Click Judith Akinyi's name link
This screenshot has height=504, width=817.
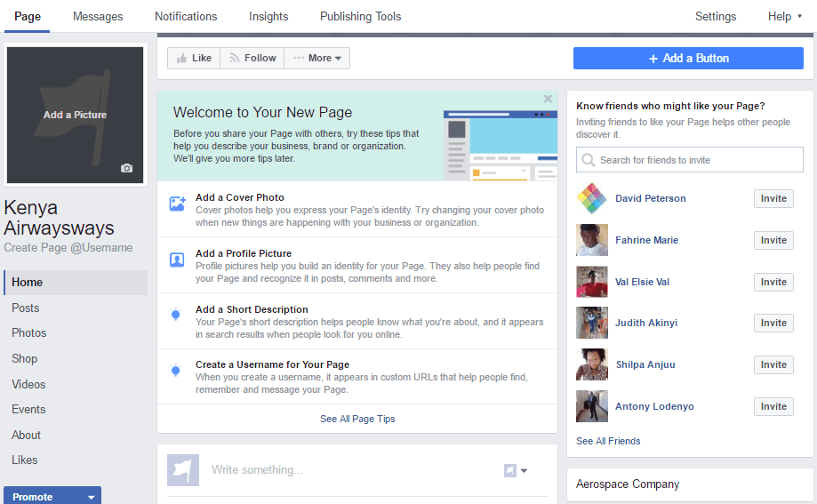[646, 324]
